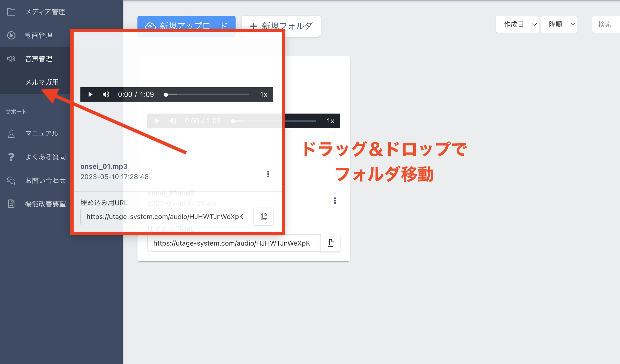
Task: Open the マニュアル person icon link
Action: [x=11, y=134]
